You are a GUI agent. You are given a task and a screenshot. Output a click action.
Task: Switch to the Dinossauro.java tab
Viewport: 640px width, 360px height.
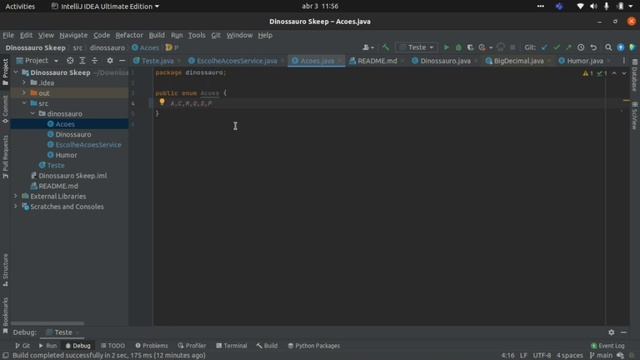pos(445,61)
